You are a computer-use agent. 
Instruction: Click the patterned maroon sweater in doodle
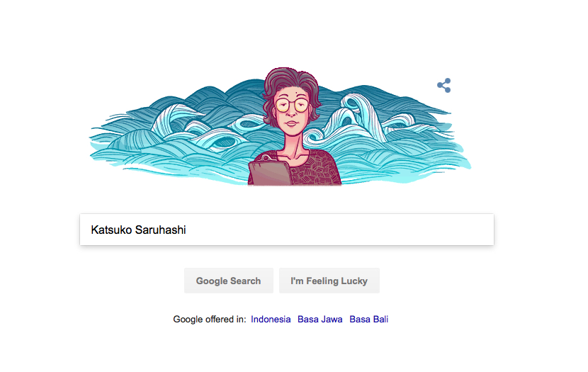tap(317, 169)
